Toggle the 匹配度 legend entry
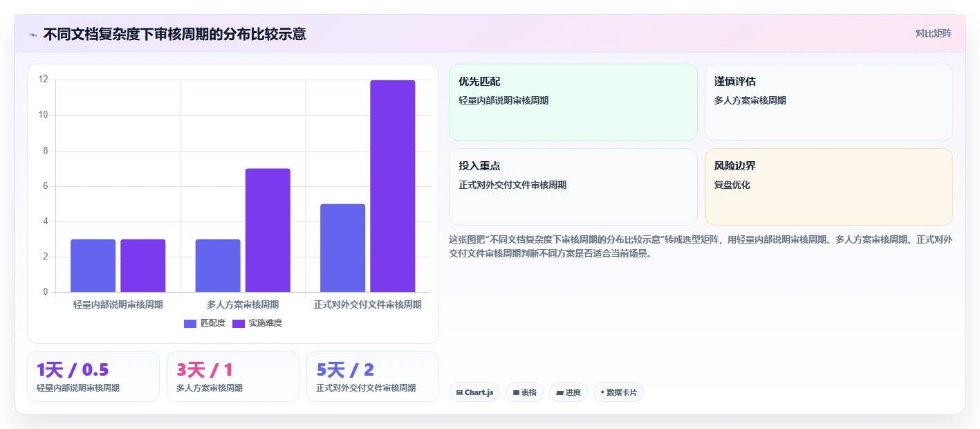This screenshot has height=429, width=980. pos(205,323)
